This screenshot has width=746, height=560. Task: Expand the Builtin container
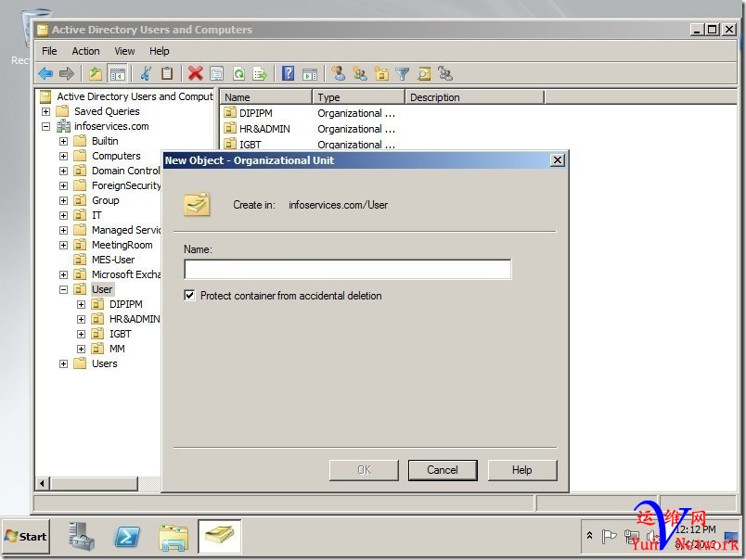pos(63,141)
